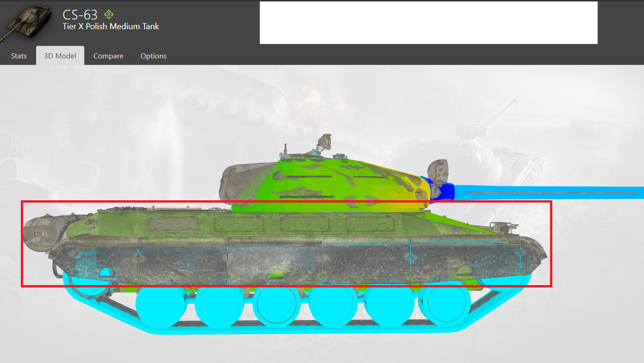The width and height of the screenshot is (644, 363).
Task: Open the Stats tab
Action: (x=19, y=56)
